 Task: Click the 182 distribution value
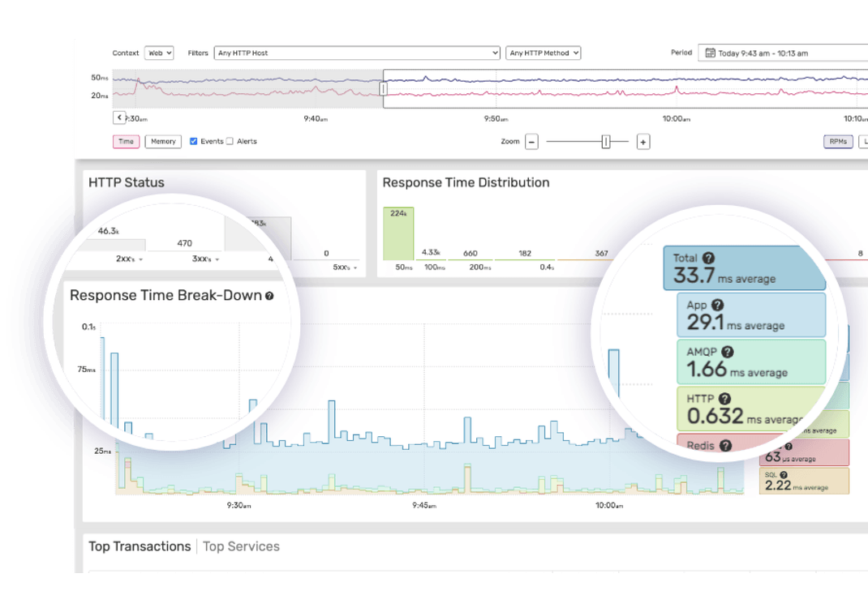pyautogui.click(x=525, y=254)
